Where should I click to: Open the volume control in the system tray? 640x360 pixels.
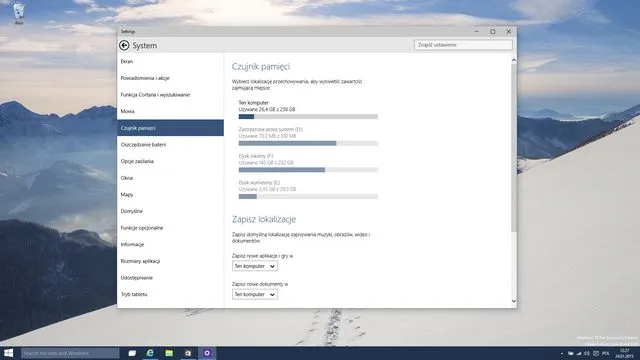[587, 353]
